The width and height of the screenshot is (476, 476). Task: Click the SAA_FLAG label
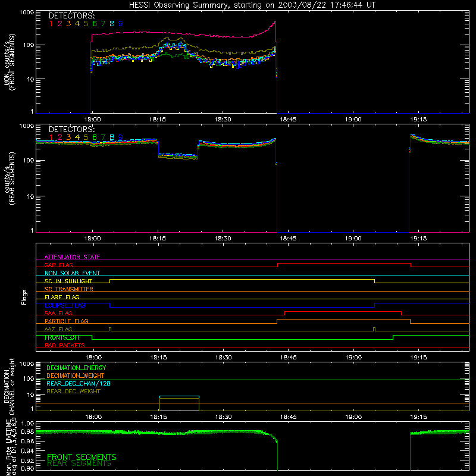(x=58, y=313)
